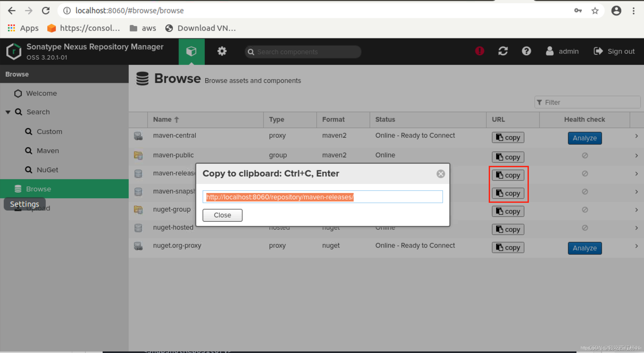Click the maven-public group folder icon
The width and height of the screenshot is (644, 353).
138,156
